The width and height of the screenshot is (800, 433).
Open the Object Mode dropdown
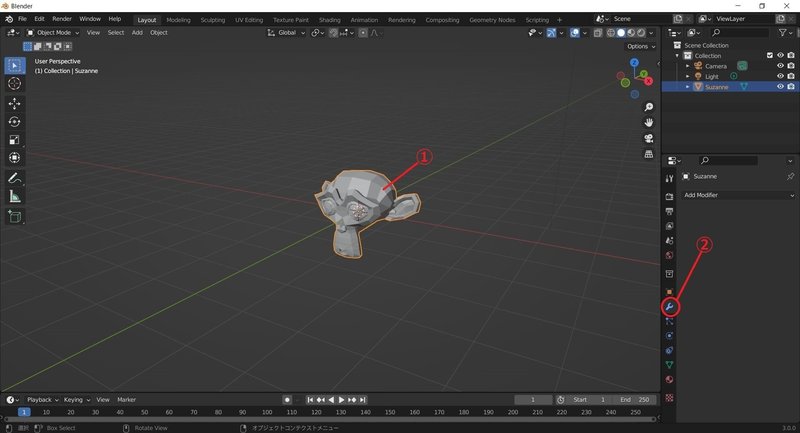click(x=53, y=33)
